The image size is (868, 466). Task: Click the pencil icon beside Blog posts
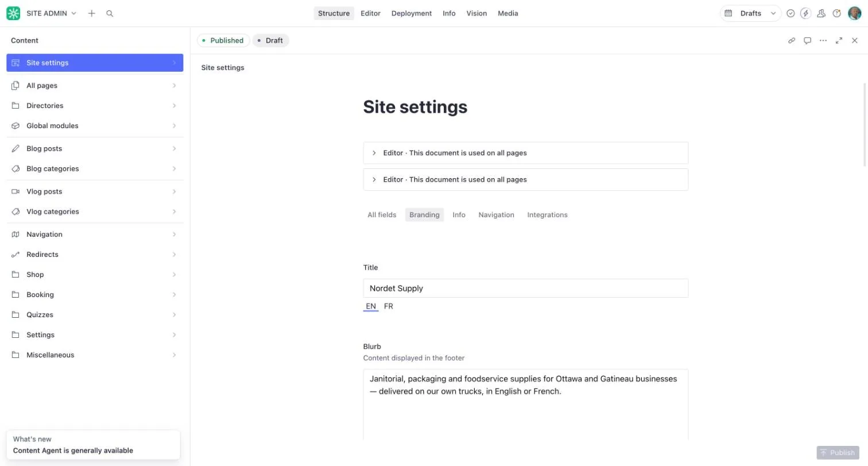pos(15,148)
